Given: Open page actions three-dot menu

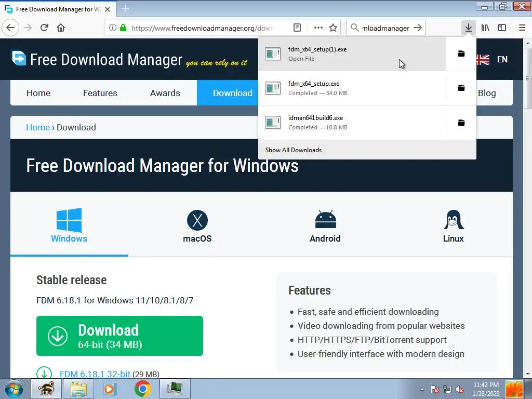Looking at the screenshot, I should click(318, 28).
